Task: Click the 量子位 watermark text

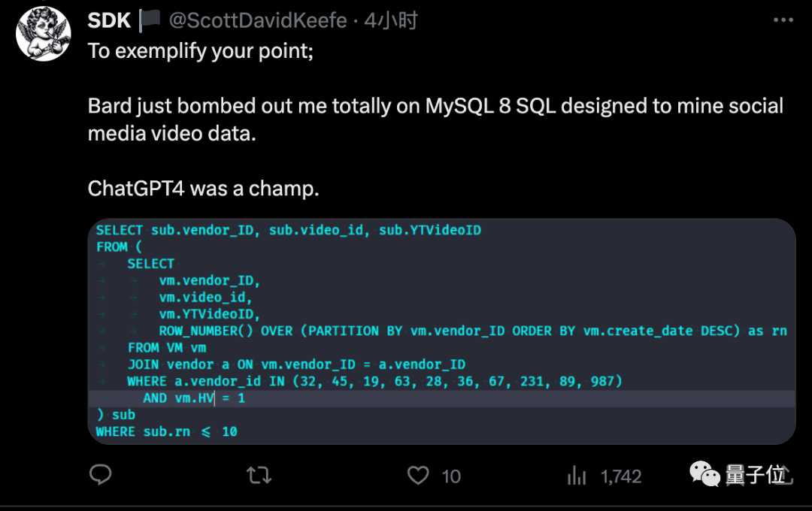Action: [x=756, y=474]
